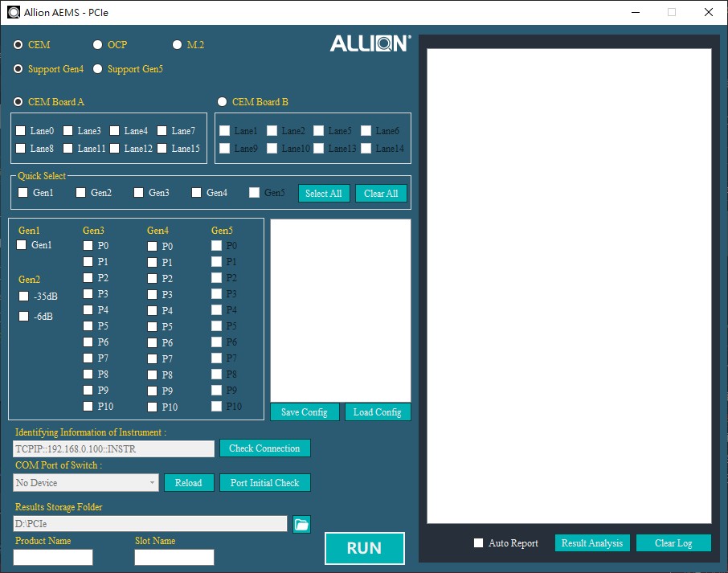
Task: Click the Check Connection button
Action: pyautogui.click(x=264, y=448)
